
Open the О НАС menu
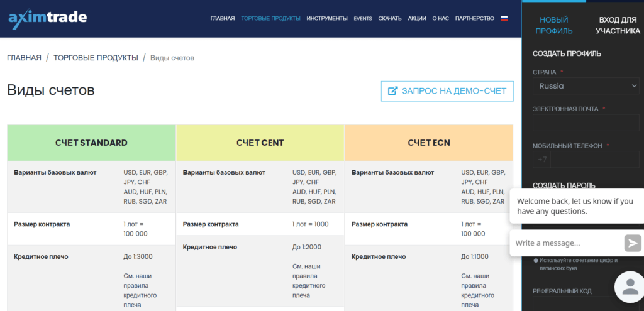441,18
